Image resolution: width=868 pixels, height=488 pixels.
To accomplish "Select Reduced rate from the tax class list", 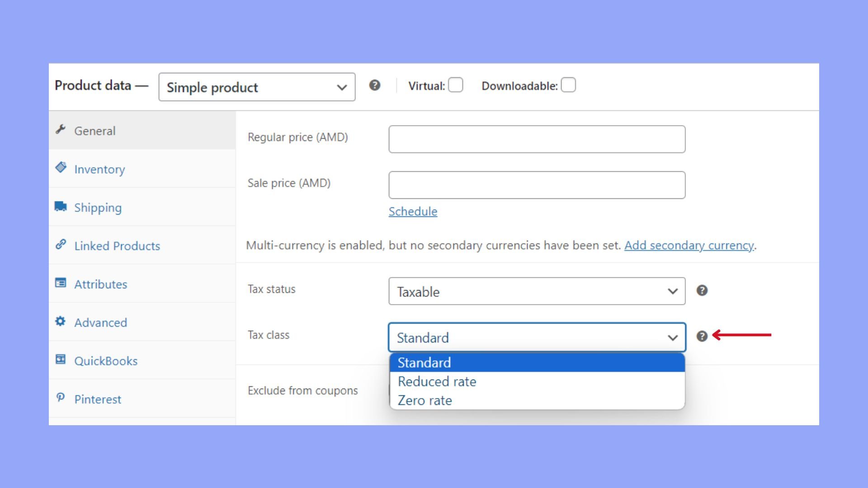I will coord(437,382).
